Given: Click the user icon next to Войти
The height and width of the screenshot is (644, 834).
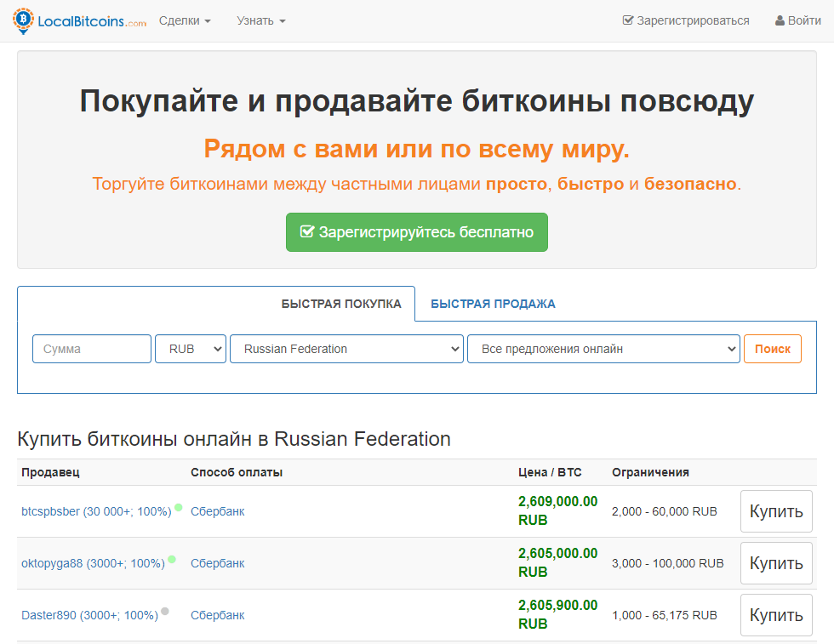Looking at the screenshot, I should pos(780,20).
